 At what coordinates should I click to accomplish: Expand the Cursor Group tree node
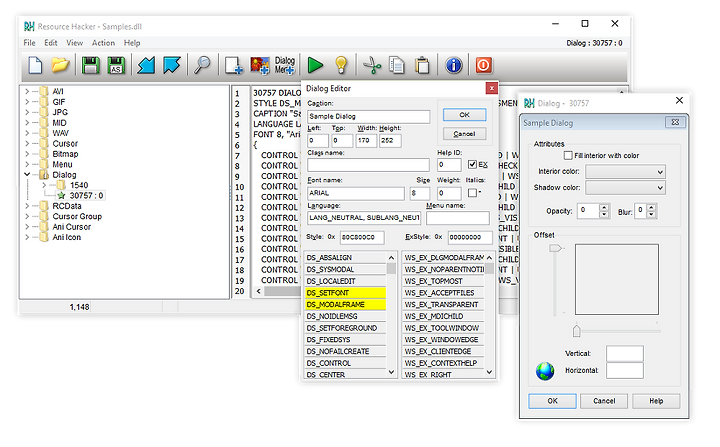(27, 216)
